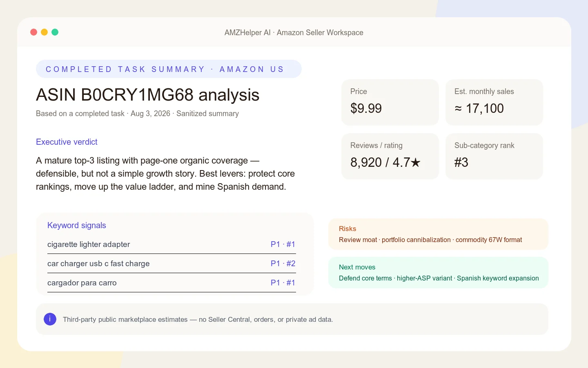Click the info icon in the disclaimer bar

point(50,319)
